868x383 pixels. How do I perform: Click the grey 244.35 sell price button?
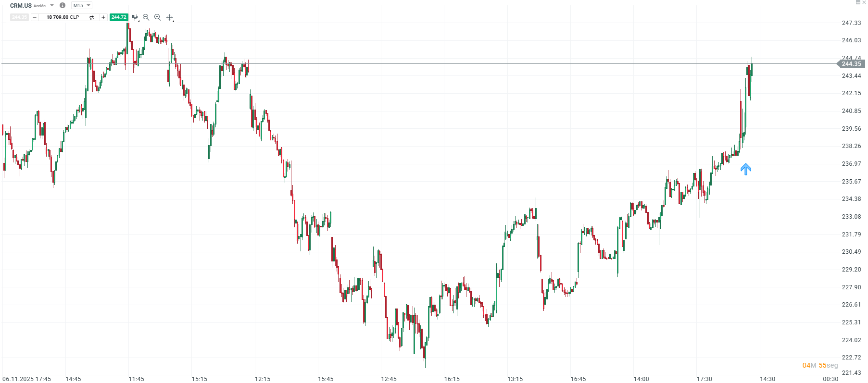[19, 17]
